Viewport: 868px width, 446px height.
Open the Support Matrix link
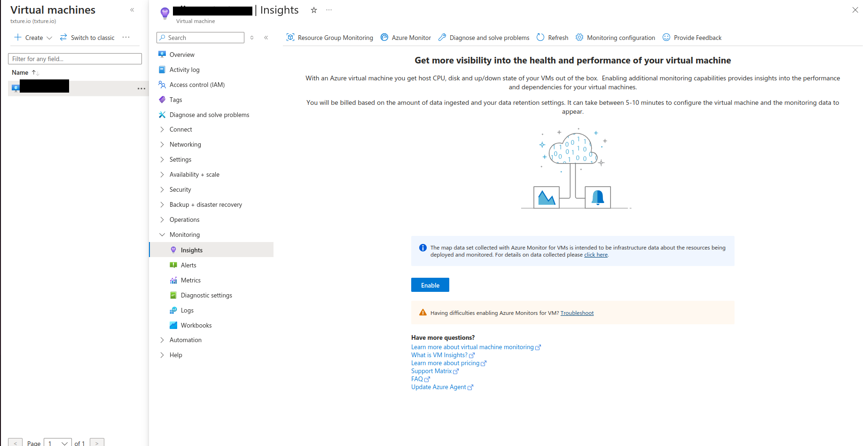point(435,371)
